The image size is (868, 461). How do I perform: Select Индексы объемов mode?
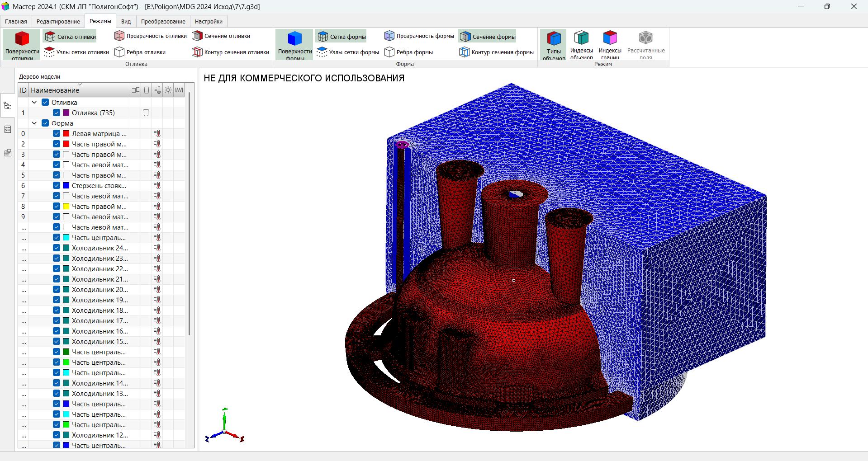pos(582,45)
